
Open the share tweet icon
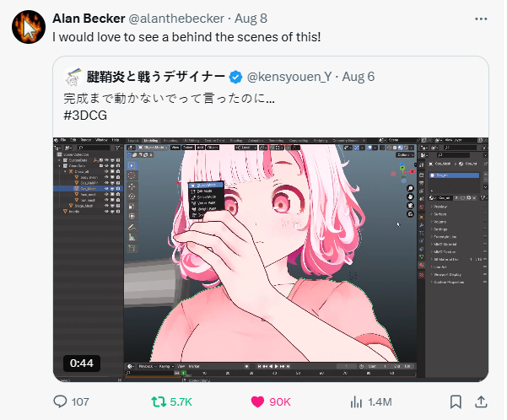(481, 401)
